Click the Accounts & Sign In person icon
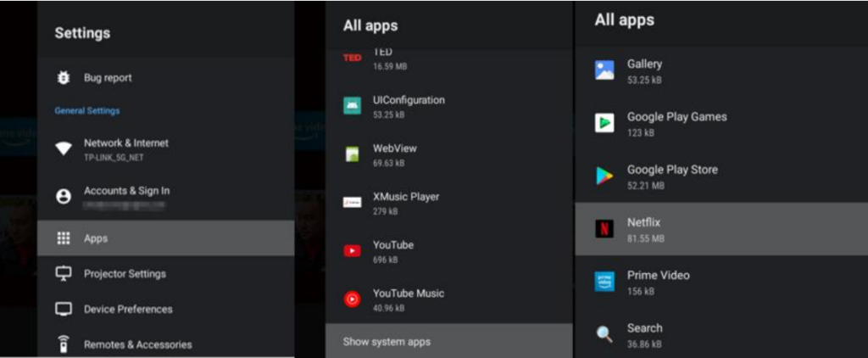The height and width of the screenshot is (358, 868). click(x=64, y=196)
